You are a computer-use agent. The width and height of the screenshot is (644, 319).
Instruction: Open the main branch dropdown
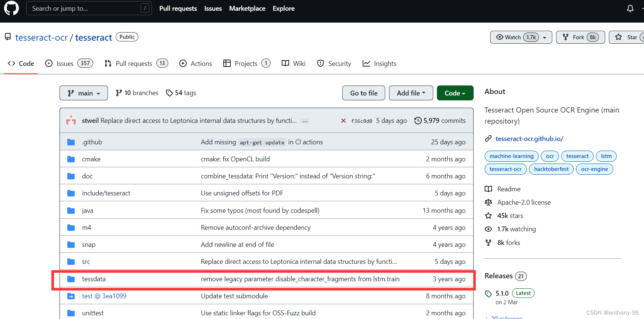(84, 93)
